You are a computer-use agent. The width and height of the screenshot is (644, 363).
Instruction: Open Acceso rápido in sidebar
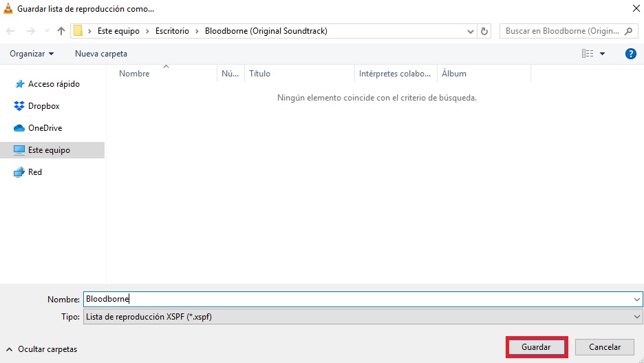[54, 84]
